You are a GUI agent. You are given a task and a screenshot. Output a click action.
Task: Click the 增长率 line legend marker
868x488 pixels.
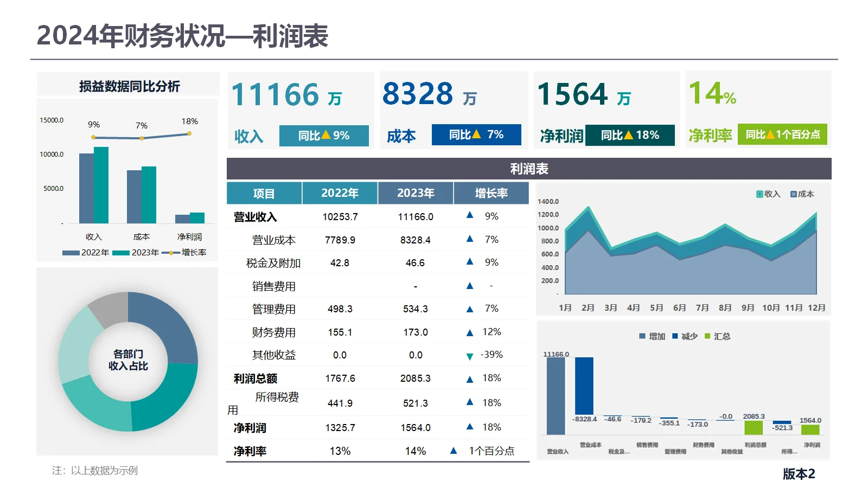click(171, 253)
